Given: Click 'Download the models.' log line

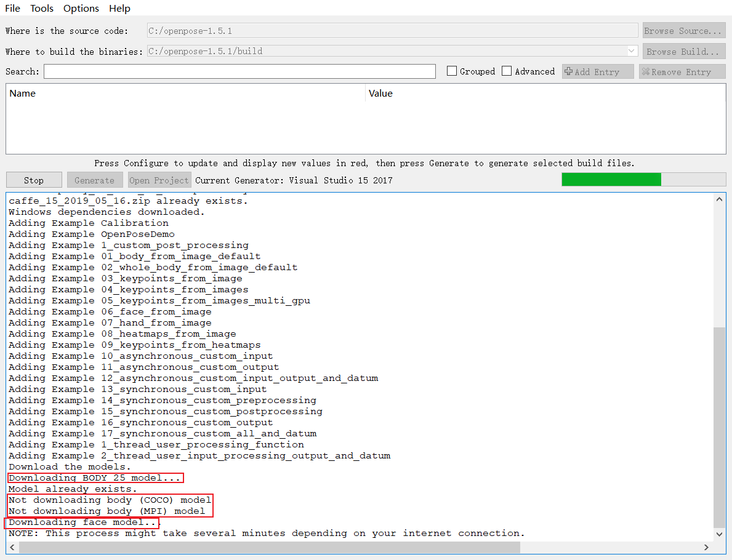Looking at the screenshot, I should (70, 466).
